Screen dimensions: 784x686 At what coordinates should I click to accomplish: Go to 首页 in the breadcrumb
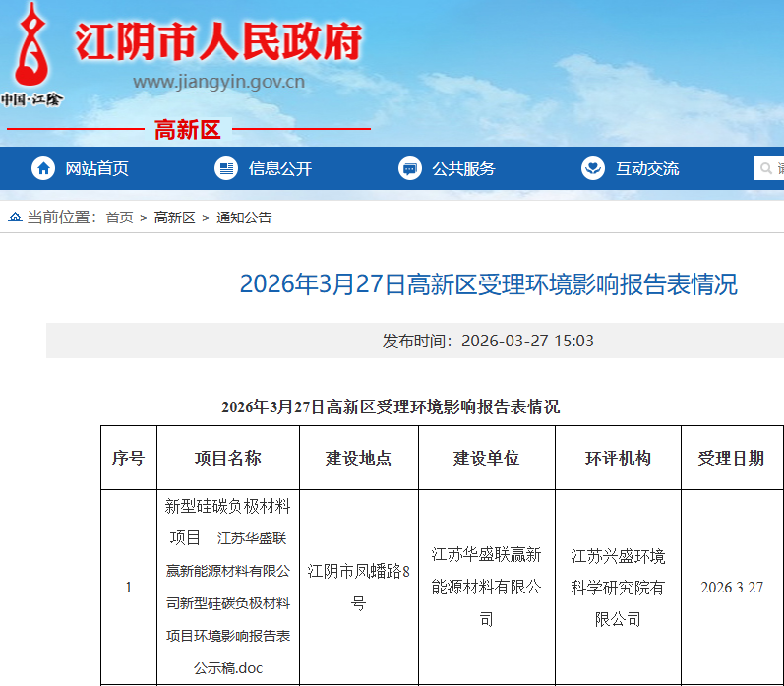coord(119,218)
